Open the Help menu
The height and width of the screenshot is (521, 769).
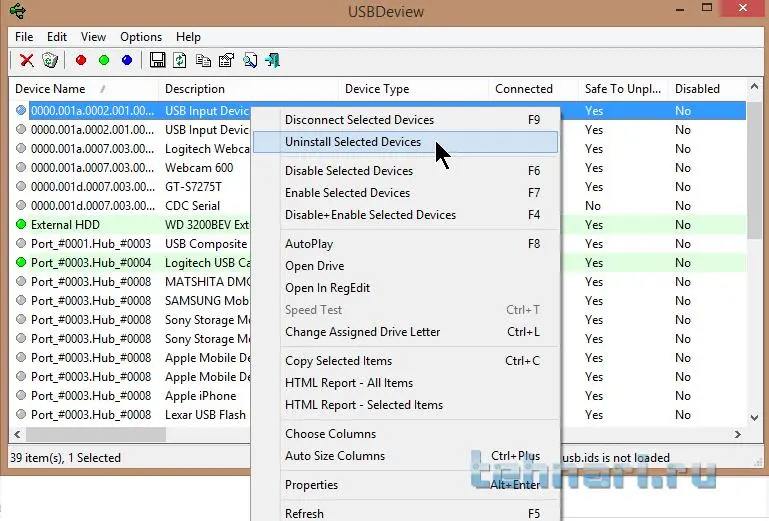coord(188,37)
